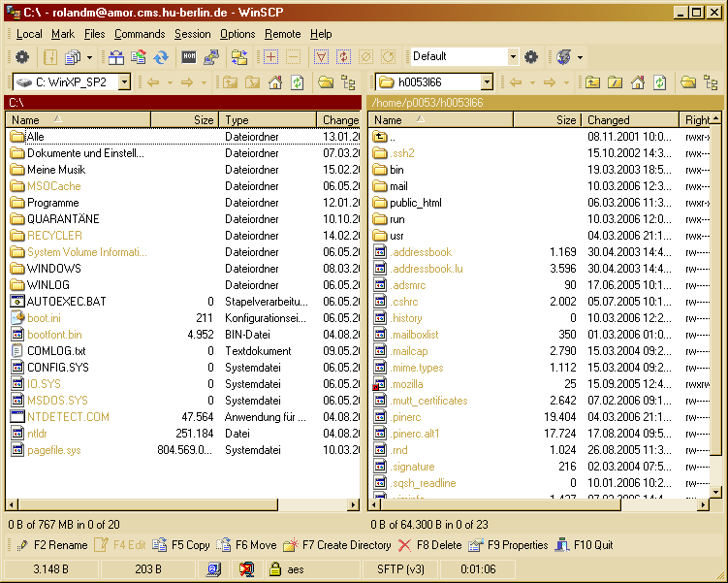Open the Preferences gear in the main toolbar
Viewport: 728px width, 583px height.
coord(22,57)
